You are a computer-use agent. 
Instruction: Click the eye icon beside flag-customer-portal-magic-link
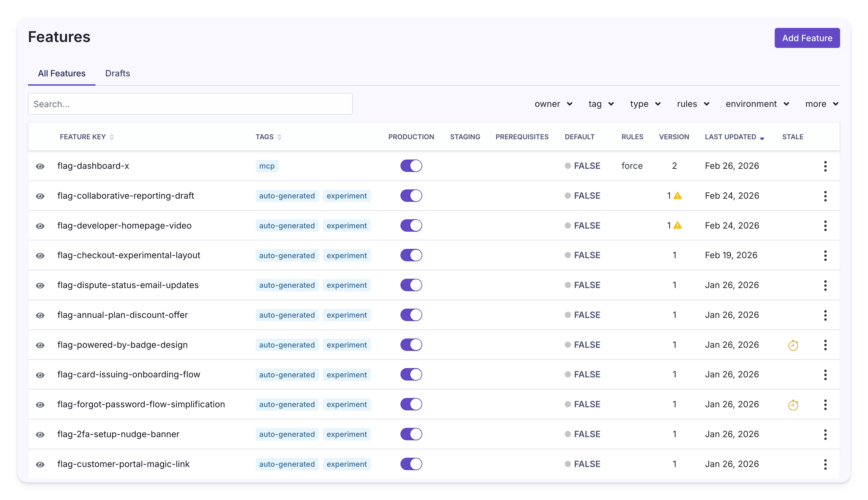(40, 464)
